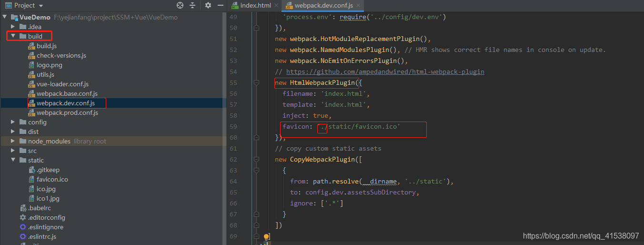Fold the HtmlWebpackPlugin block at line 55

pos(257,82)
